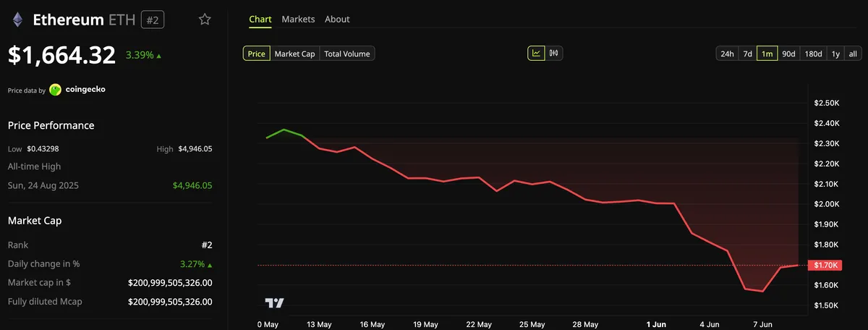Click the 16 May label on the time axis
This screenshot has height=330, width=868.
click(x=372, y=324)
